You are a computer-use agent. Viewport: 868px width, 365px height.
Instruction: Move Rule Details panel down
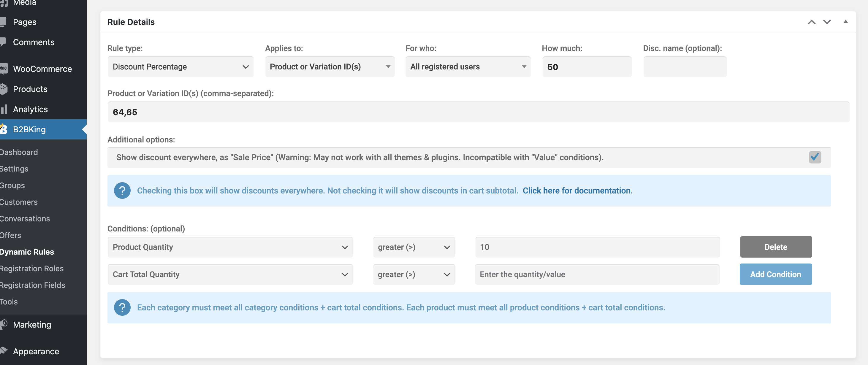[x=827, y=22]
